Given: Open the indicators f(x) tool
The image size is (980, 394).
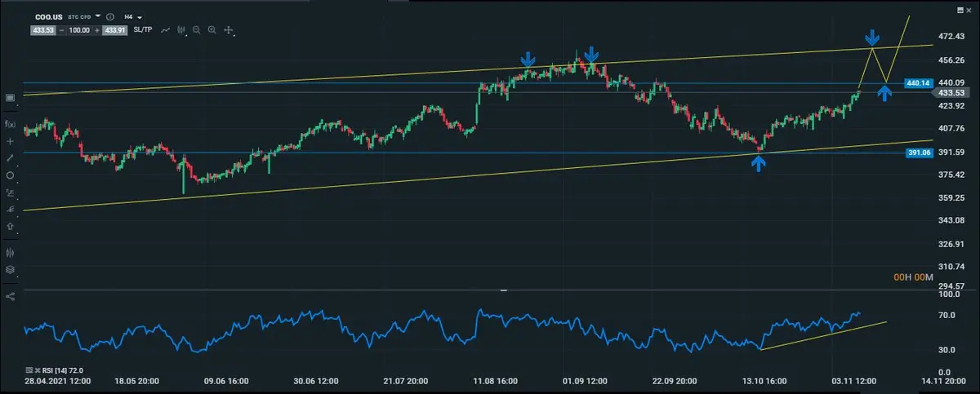Looking at the screenshot, I should [10, 124].
